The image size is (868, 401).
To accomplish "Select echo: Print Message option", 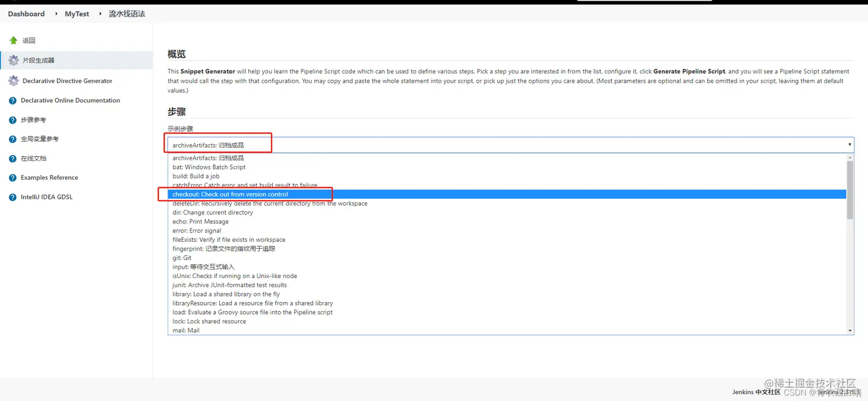I will coord(507,222).
